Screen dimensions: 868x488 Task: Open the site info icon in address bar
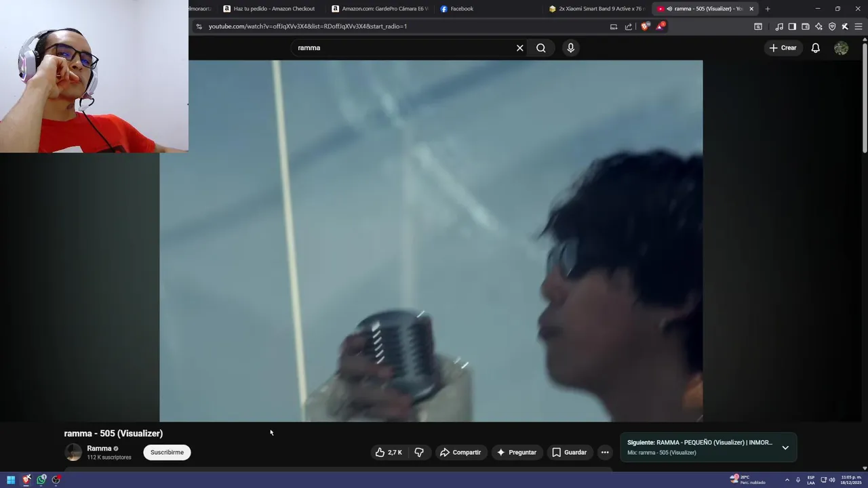(x=199, y=26)
